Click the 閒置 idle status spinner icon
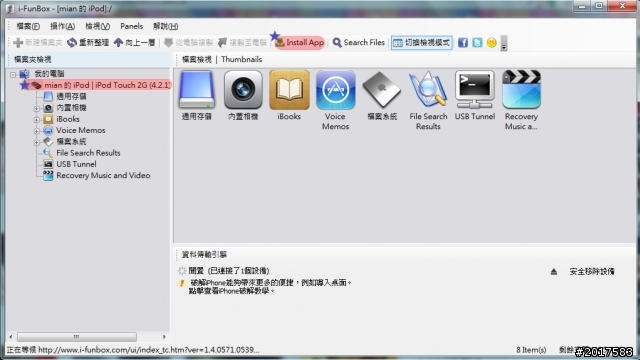Image resolution: width=640 pixels, height=360 pixels. point(182,271)
